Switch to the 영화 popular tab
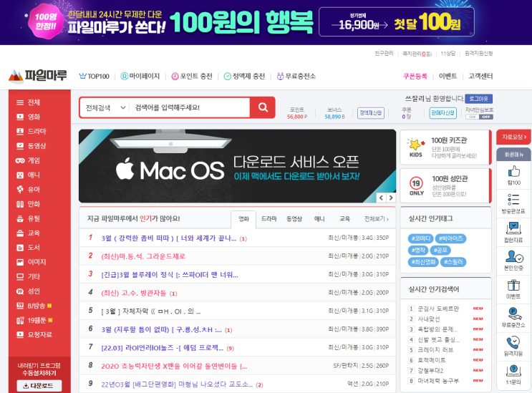This screenshot has height=393, width=532. [243, 219]
